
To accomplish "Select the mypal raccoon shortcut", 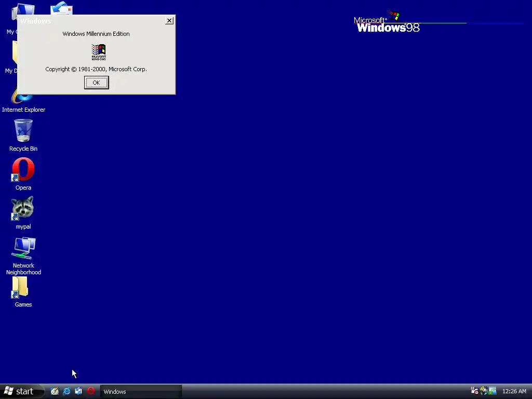I will pos(23,212).
